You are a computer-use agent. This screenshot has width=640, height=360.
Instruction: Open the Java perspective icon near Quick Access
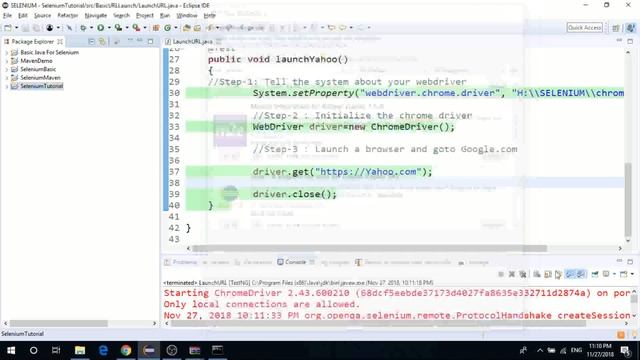631,28
